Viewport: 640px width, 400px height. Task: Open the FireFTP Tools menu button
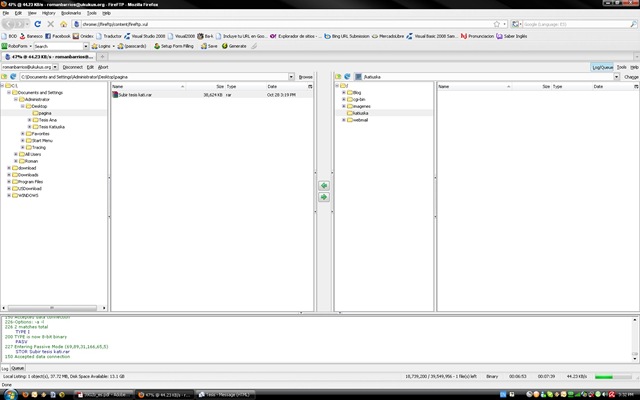coord(621,67)
